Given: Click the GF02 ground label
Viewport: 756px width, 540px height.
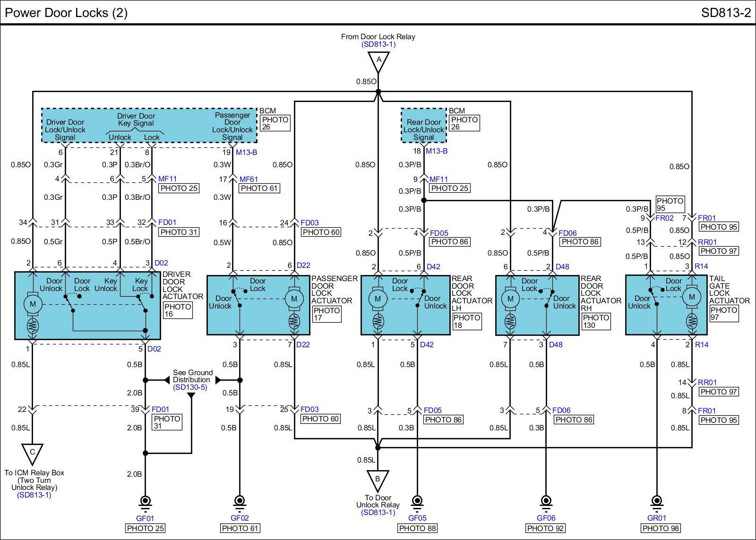Looking at the screenshot, I should click(x=240, y=518).
